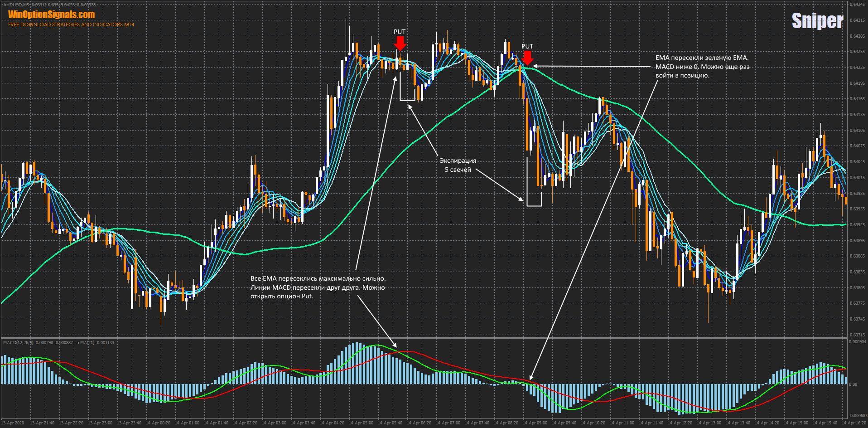Click the 0.63925 price level label
868x428 pixels.
(x=857, y=225)
